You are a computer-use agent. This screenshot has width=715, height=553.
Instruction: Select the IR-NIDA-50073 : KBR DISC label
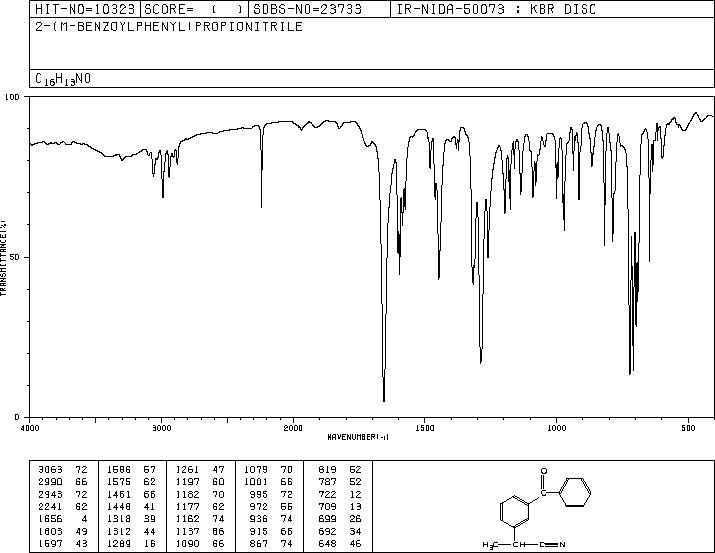tap(496, 9)
